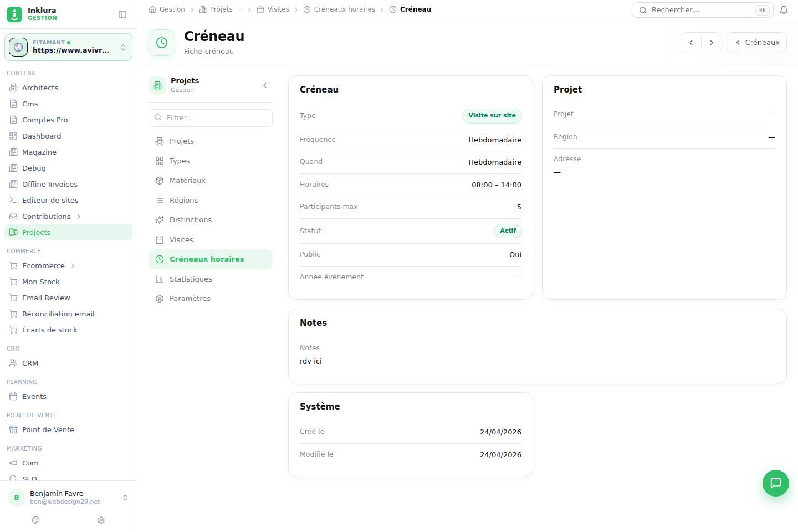This screenshot has height=532, width=798.
Task: Select Projets in the submenu
Action: (211, 141)
